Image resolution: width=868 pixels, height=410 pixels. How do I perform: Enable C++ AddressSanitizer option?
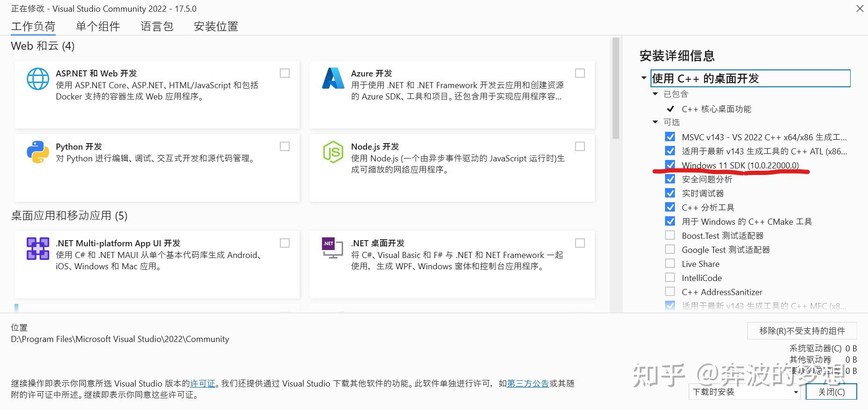click(x=670, y=292)
